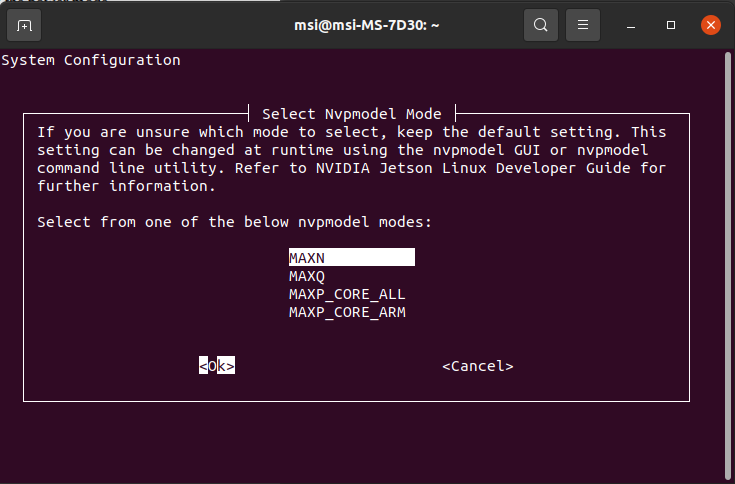Pick the MAXP_CORE_ALL mode entry
This screenshot has width=735, height=484.
347,294
